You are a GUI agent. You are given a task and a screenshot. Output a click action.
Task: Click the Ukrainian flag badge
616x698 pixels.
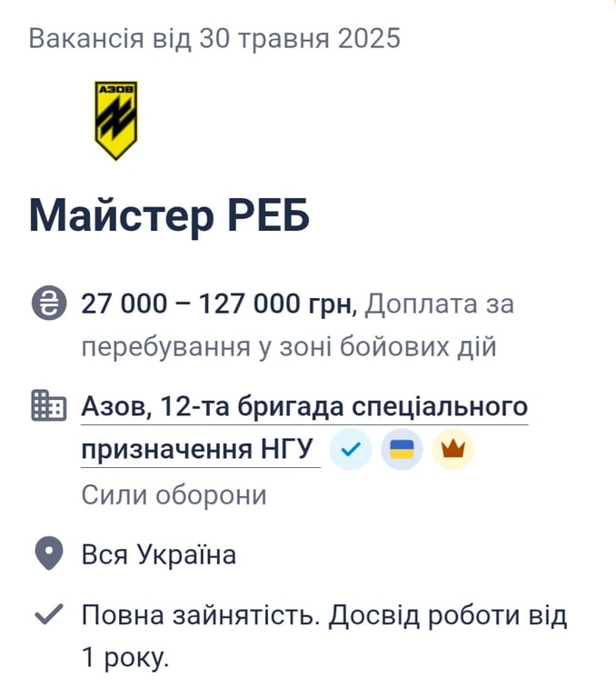[x=402, y=450]
